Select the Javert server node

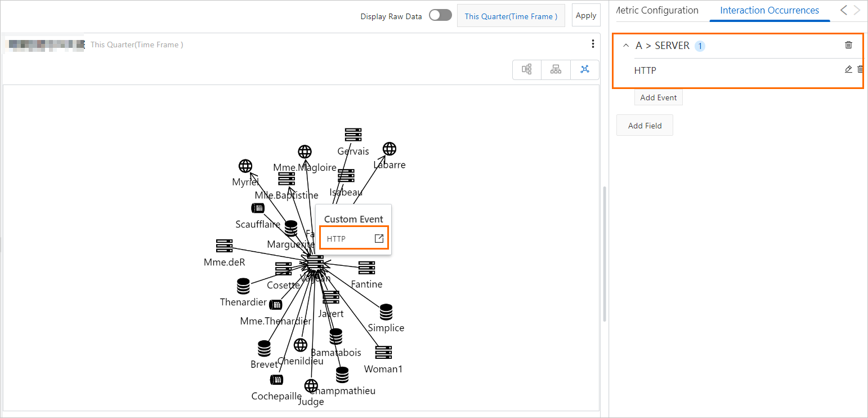331,297
